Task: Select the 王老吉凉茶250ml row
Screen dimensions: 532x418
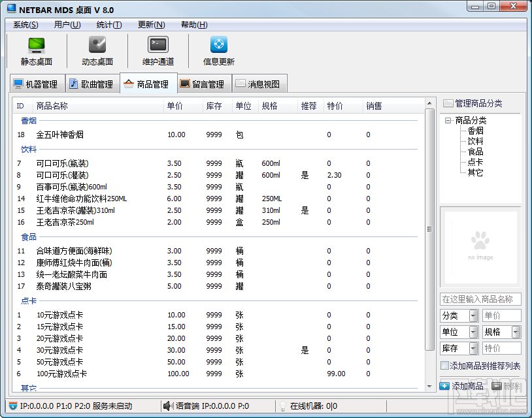Action: pos(218,222)
